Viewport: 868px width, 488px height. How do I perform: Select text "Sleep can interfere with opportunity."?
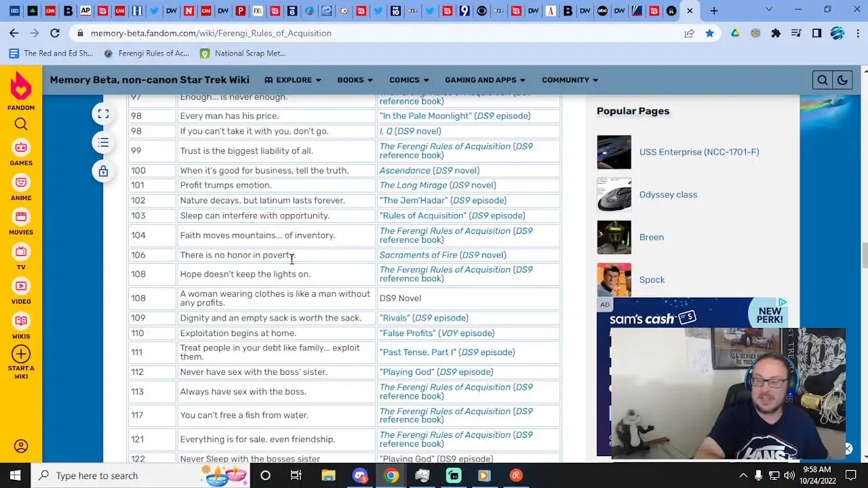point(254,216)
